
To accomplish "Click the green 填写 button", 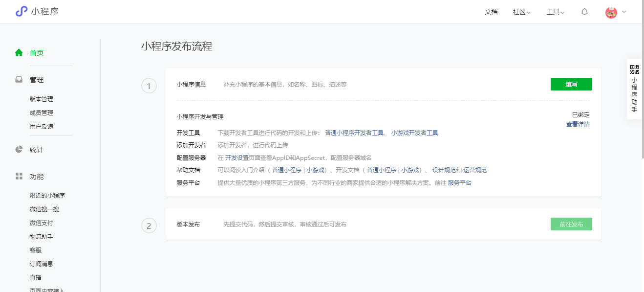I will (571, 84).
